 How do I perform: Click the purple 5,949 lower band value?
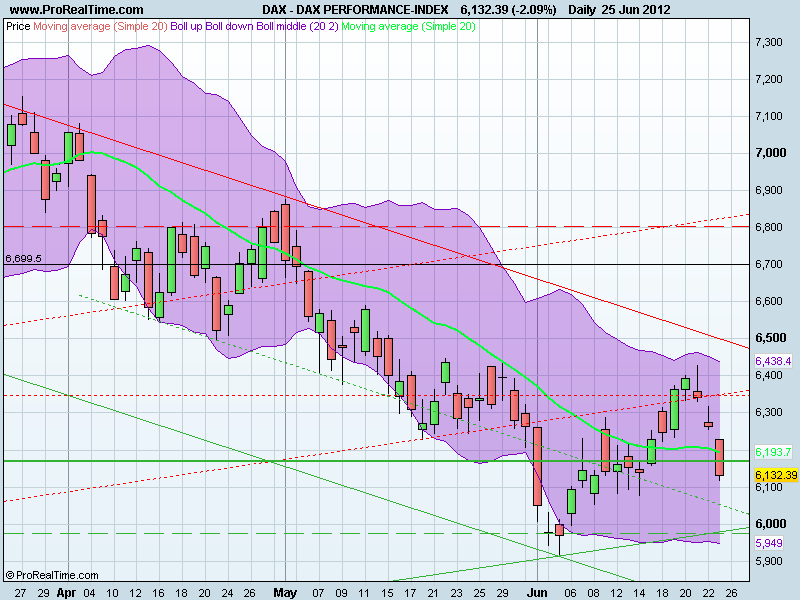pos(768,543)
